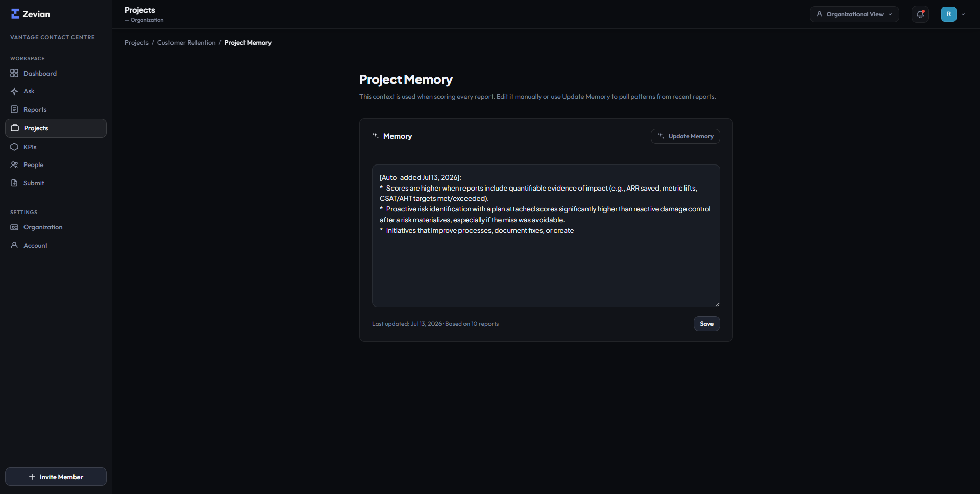Open notifications bell icon

click(x=920, y=14)
